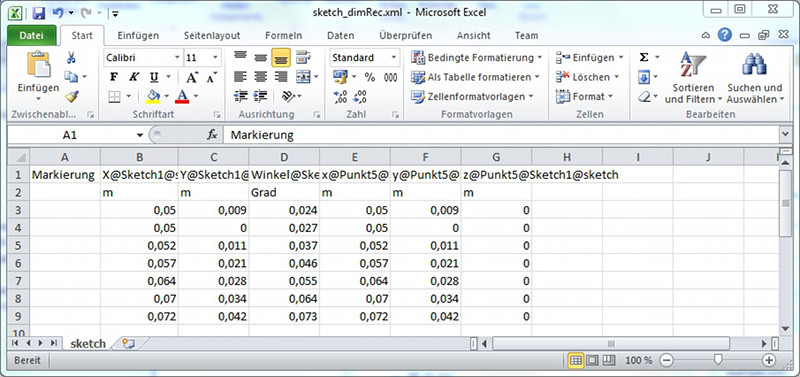
Task: Click the increase indent icon
Action: pos(261,96)
